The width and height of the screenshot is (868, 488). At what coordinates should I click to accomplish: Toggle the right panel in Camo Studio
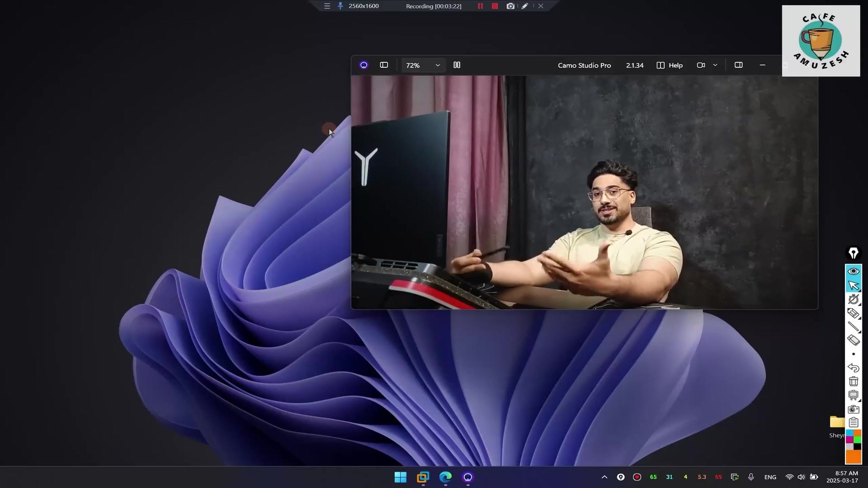(738, 65)
